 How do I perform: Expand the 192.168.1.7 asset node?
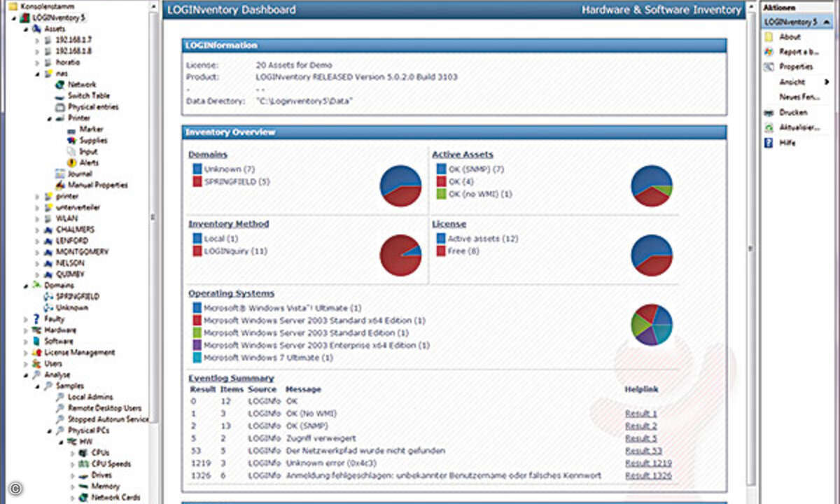tap(37, 41)
